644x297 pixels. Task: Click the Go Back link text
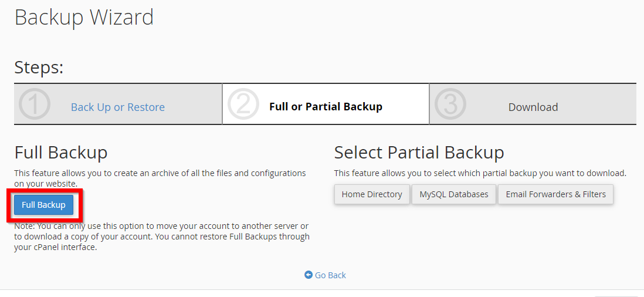click(x=331, y=275)
